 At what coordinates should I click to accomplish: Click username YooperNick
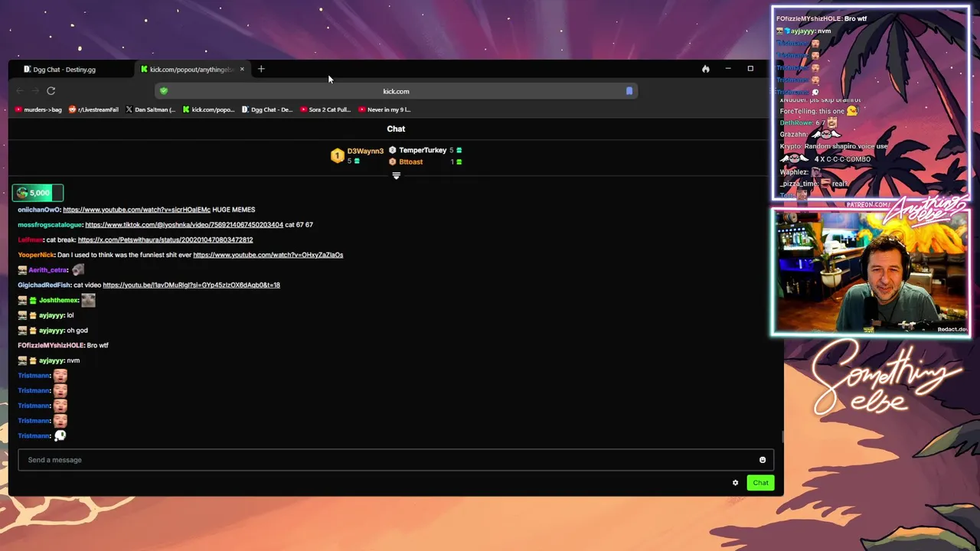coord(36,255)
